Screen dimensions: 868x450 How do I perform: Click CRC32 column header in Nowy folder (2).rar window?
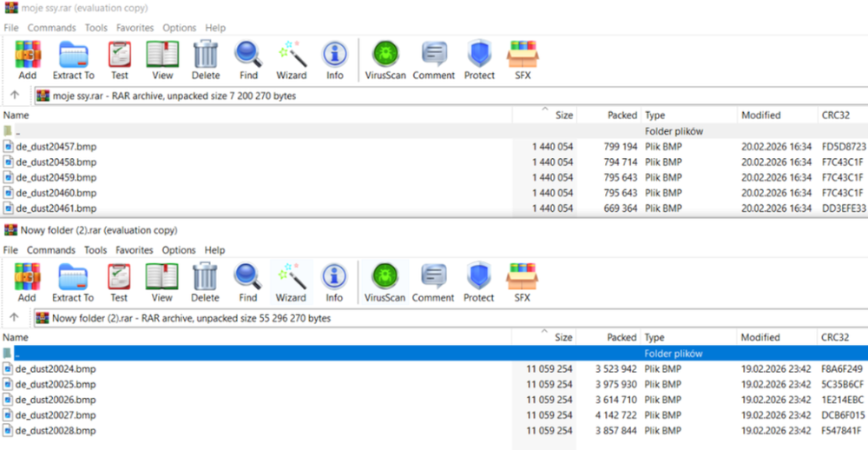point(837,337)
